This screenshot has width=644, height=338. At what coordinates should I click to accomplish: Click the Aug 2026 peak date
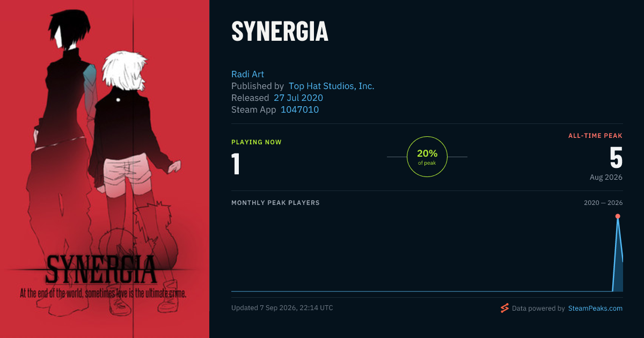pos(606,177)
